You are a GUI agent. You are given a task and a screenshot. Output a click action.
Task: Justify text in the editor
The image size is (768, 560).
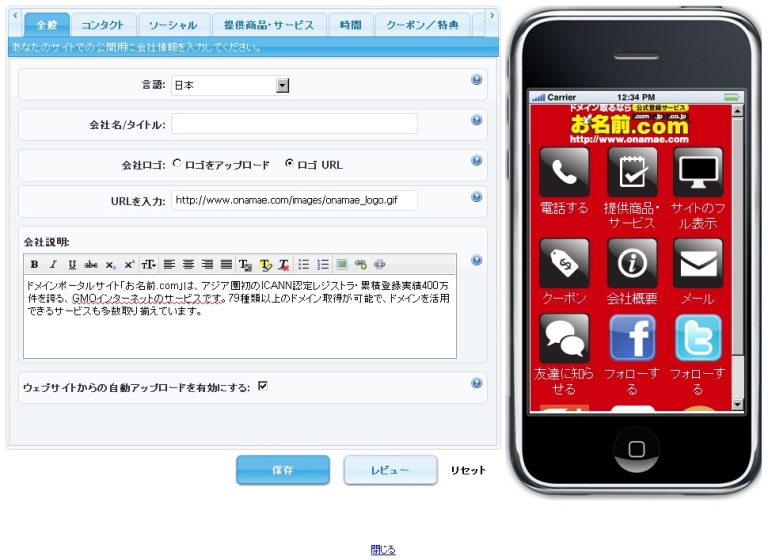coord(226,265)
